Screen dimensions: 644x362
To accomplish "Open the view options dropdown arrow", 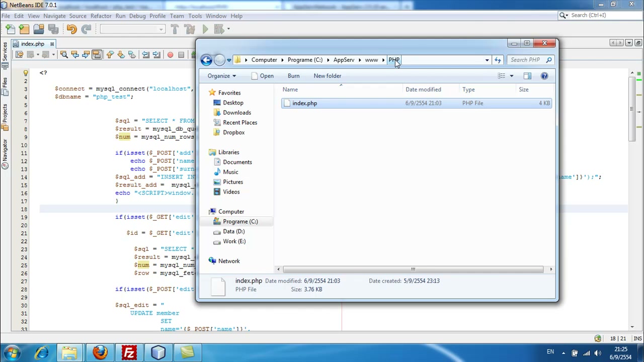I will click(511, 76).
